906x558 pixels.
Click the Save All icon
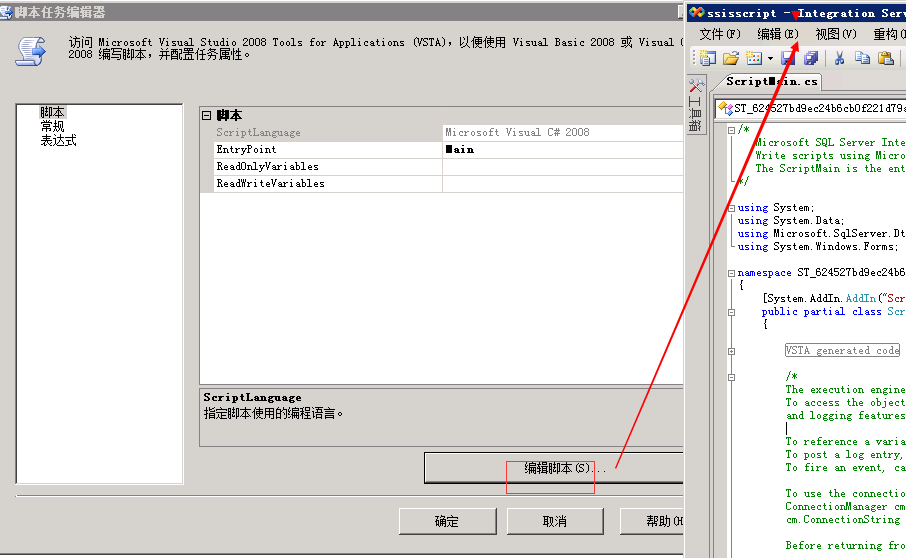click(x=811, y=58)
